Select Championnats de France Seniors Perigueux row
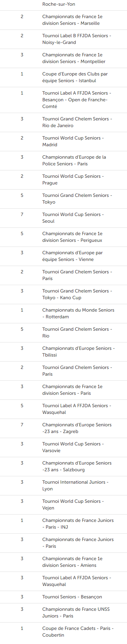 63,237
